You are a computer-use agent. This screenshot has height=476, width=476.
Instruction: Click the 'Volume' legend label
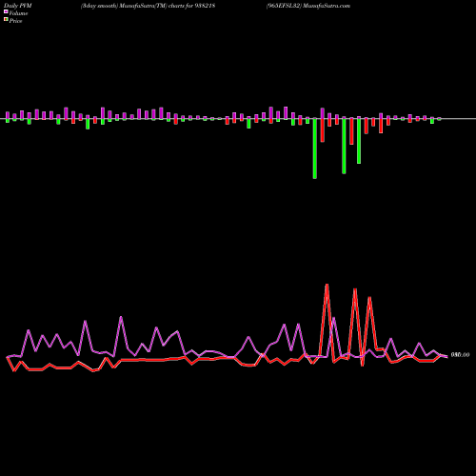18,13
